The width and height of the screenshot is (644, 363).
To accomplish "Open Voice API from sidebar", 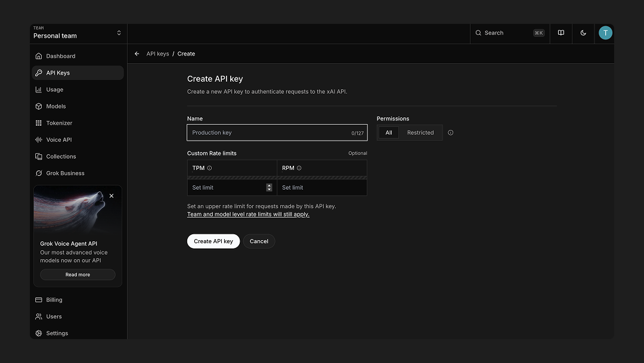I will coord(78,139).
